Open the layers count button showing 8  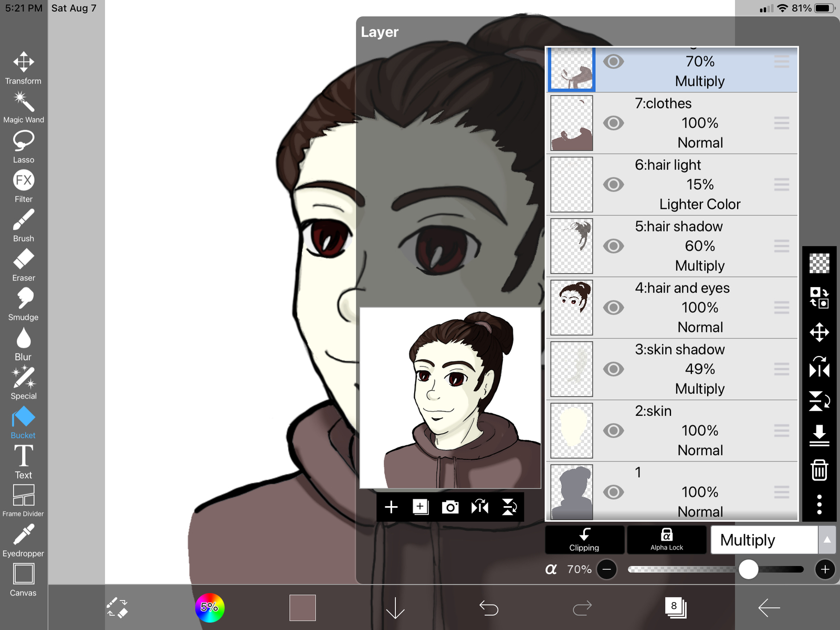[x=675, y=607]
